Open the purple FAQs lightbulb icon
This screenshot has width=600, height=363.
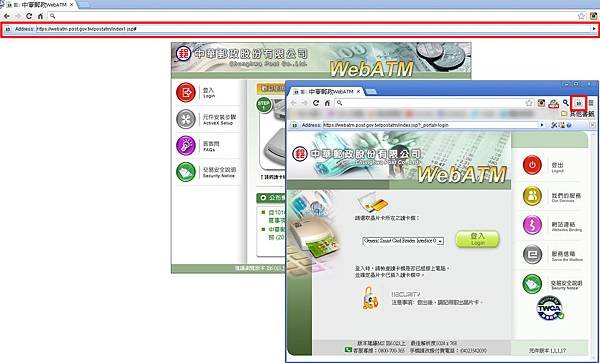click(x=186, y=146)
